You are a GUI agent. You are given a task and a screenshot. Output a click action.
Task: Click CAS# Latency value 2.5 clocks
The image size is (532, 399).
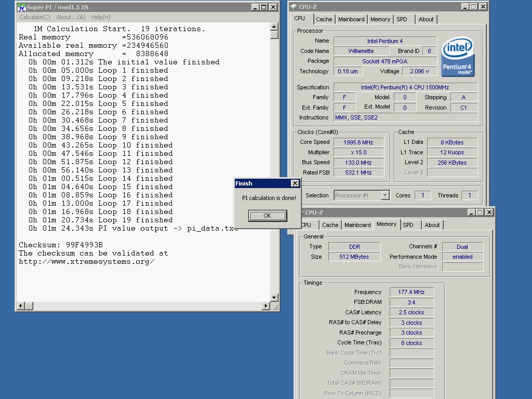point(411,312)
